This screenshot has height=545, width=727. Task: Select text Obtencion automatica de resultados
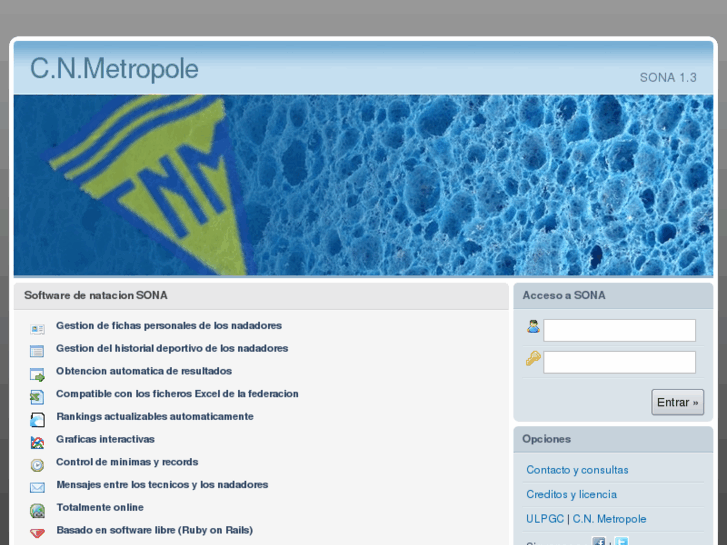[x=144, y=371]
